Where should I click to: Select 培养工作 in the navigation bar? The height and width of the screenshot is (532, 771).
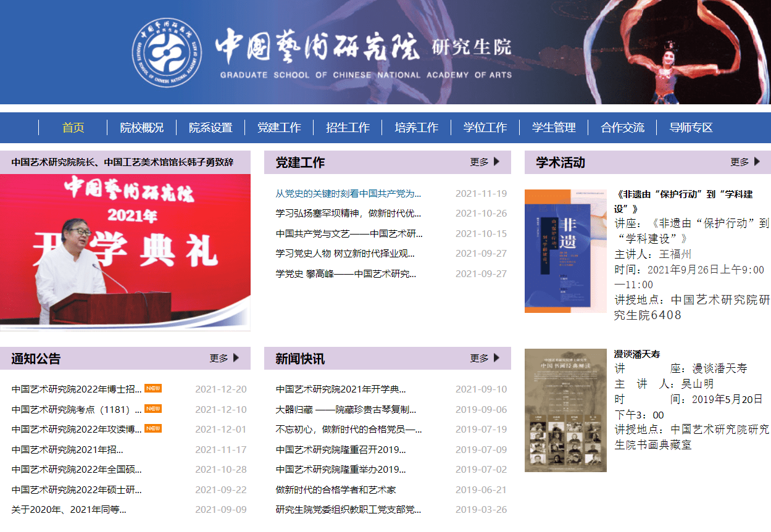416,128
